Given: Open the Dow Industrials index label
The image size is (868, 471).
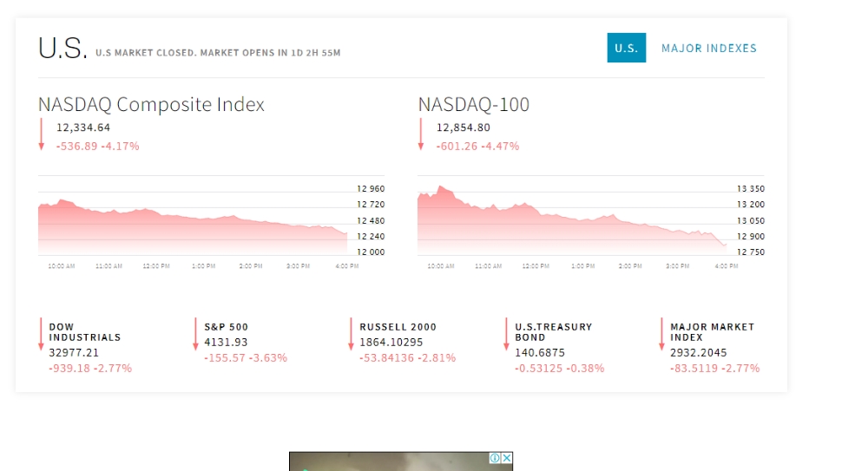Looking at the screenshot, I should point(85,332).
